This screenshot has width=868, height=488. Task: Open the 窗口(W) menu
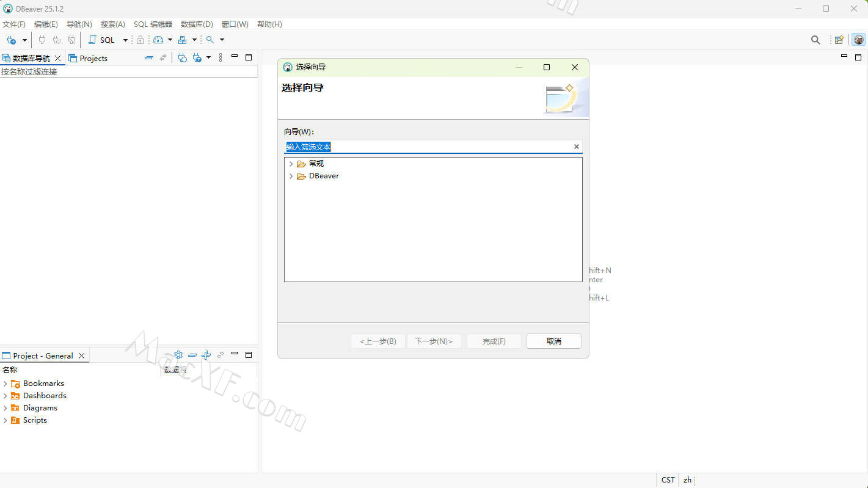[235, 24]
